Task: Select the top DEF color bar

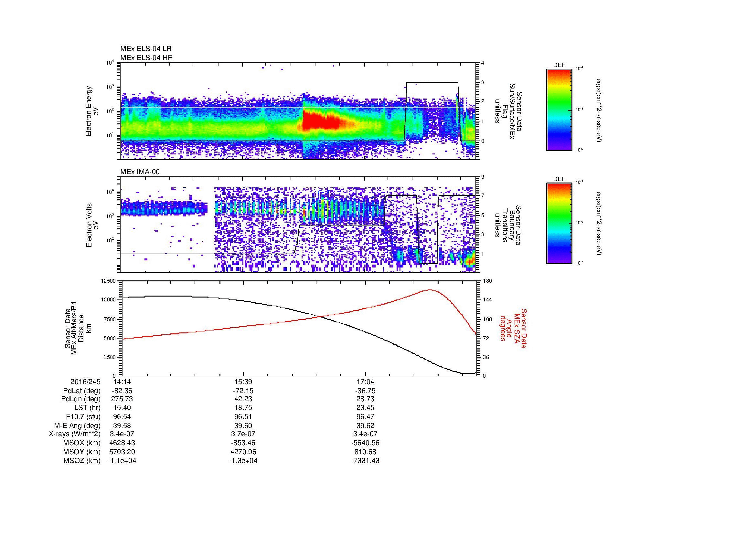Action: [x=559, y=110]
